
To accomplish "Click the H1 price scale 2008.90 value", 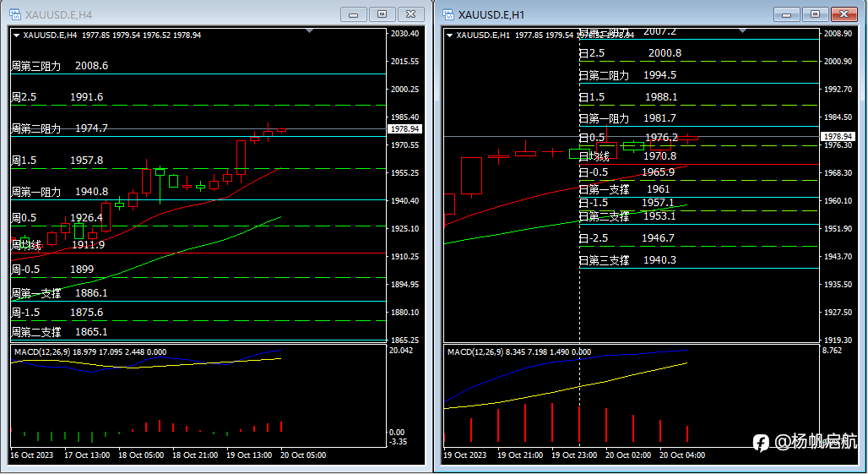I will point(838,34).
